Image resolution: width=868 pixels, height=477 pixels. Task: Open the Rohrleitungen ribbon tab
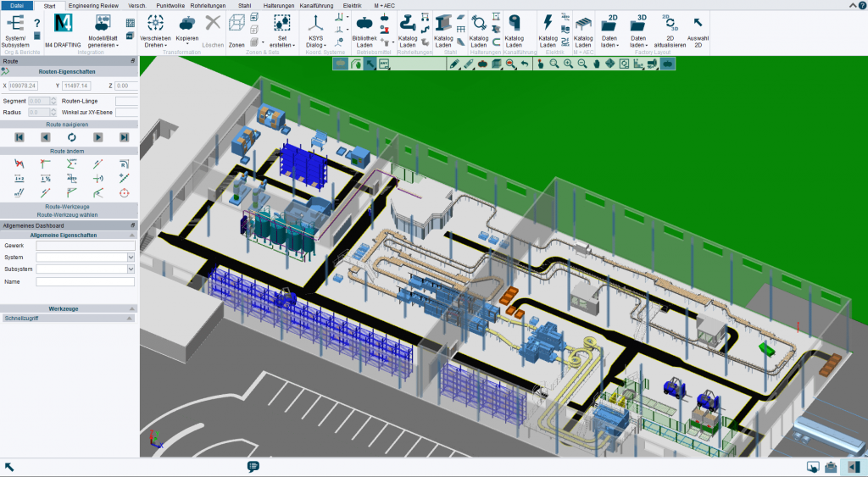coord(208,6)
